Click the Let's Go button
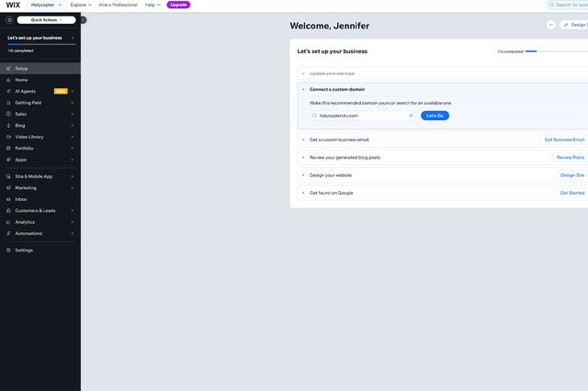588x391 pixels. (x=435, y=116)
